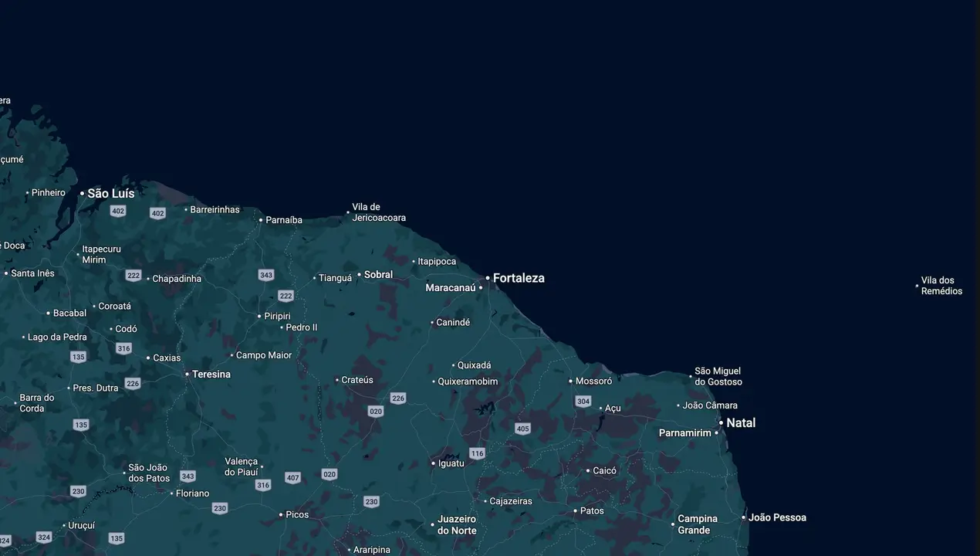Choose the Sobral city label

pyautogui.click(x=378, y=275)
